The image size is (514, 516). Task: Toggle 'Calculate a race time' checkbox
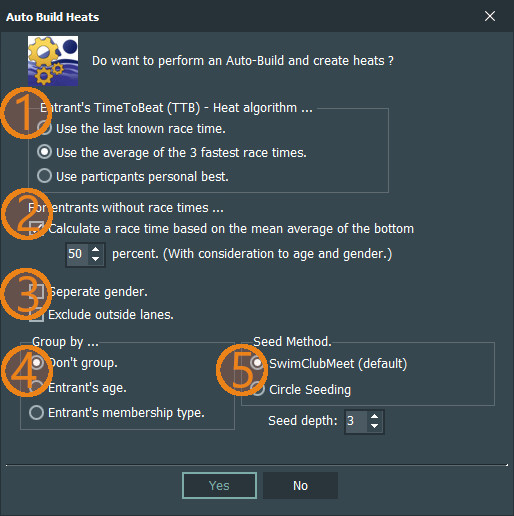[36, 229]
